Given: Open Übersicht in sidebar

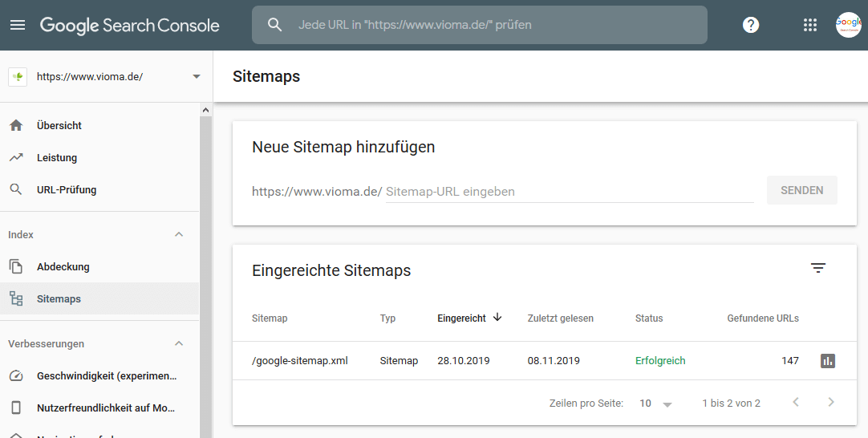Looking at the screenshot, I should [x=99, y=126].
